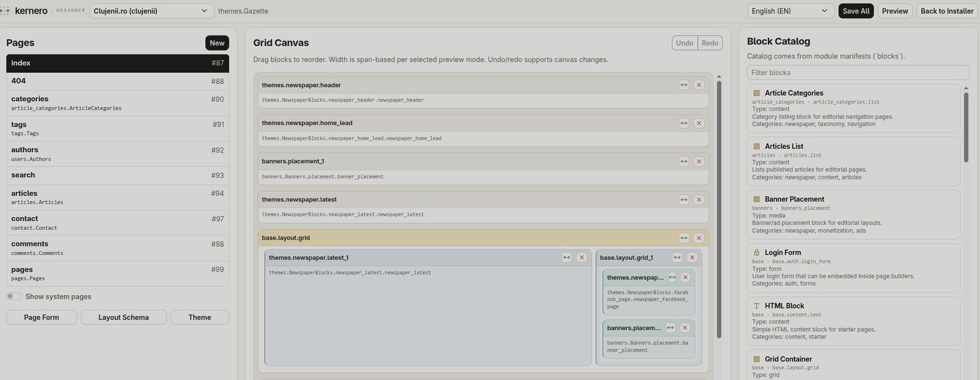Click the themes.Gazette theme label
The height and width of the screenshot is (380, 980).
click(243, 11)
